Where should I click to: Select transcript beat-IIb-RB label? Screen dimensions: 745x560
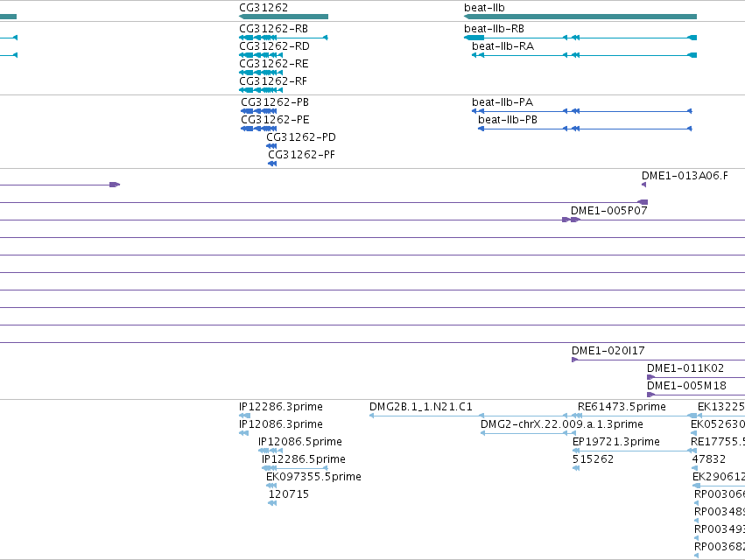point(494,29)
